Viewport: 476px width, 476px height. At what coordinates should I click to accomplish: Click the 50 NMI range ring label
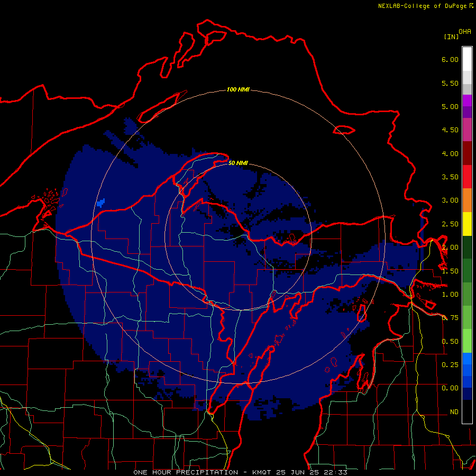tap(238, 163)
